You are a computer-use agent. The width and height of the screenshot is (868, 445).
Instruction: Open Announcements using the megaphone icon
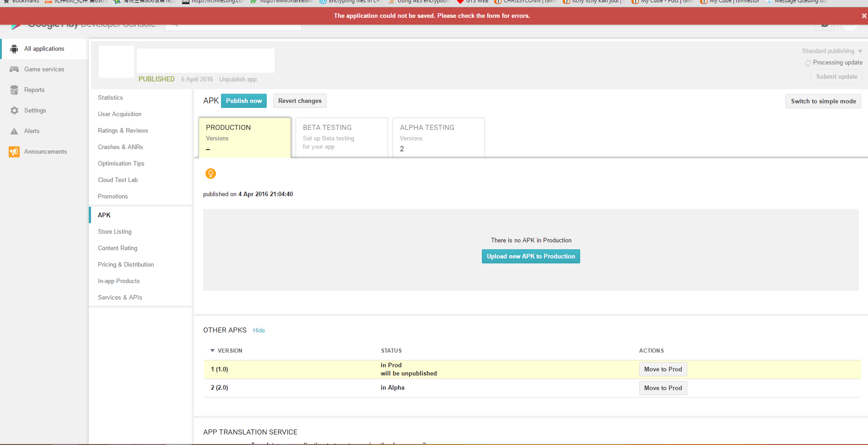(x=14, y=151)
